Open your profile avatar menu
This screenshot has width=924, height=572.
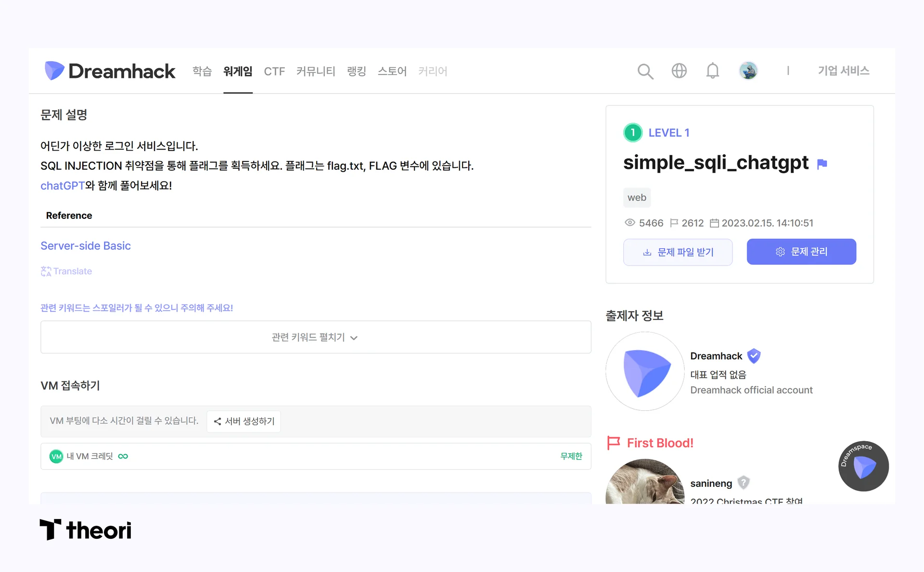tap(748, 70)
